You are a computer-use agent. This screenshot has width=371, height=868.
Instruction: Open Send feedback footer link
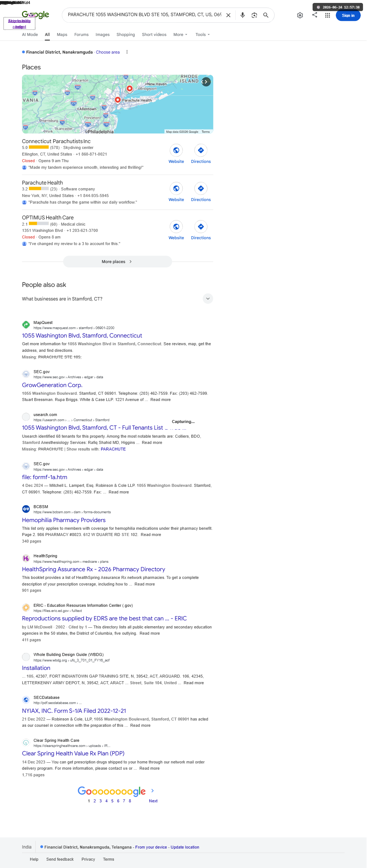(60, 859)
